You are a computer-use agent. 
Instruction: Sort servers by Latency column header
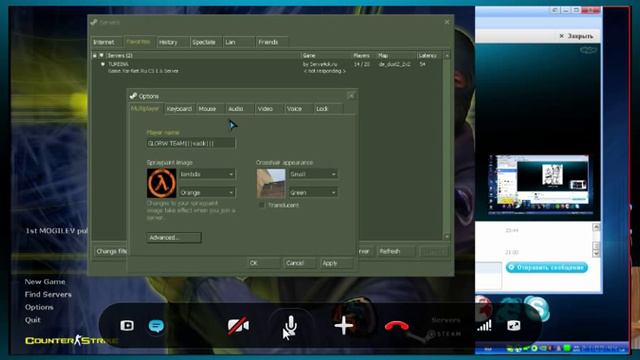[x=429, y=56]
